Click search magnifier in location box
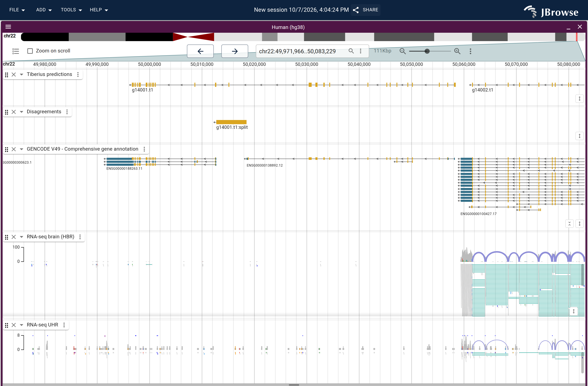The height and width of the screenshot is (386, 588). 351,51
